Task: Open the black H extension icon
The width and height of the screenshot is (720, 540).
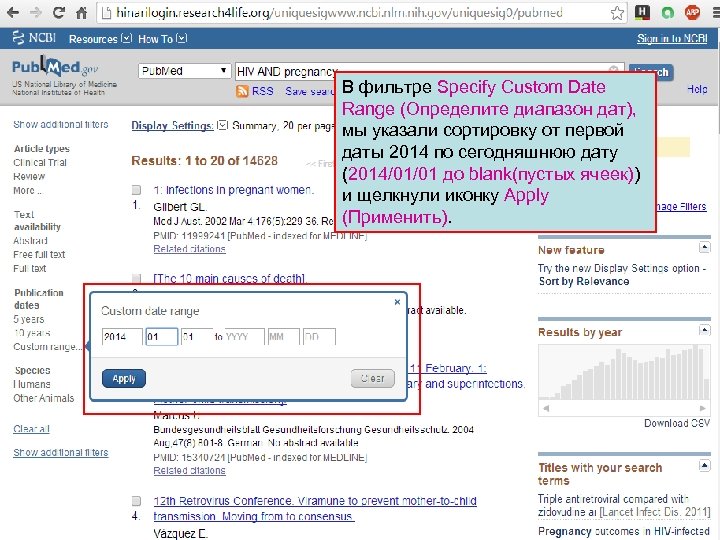Action: click(642, 12)
